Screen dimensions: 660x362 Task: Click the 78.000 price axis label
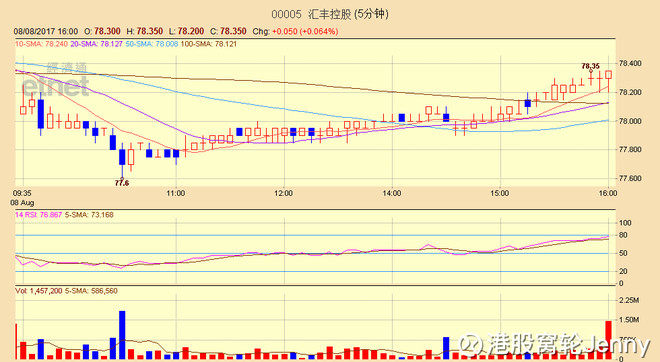pyautogui.click(x=630, y=121)
